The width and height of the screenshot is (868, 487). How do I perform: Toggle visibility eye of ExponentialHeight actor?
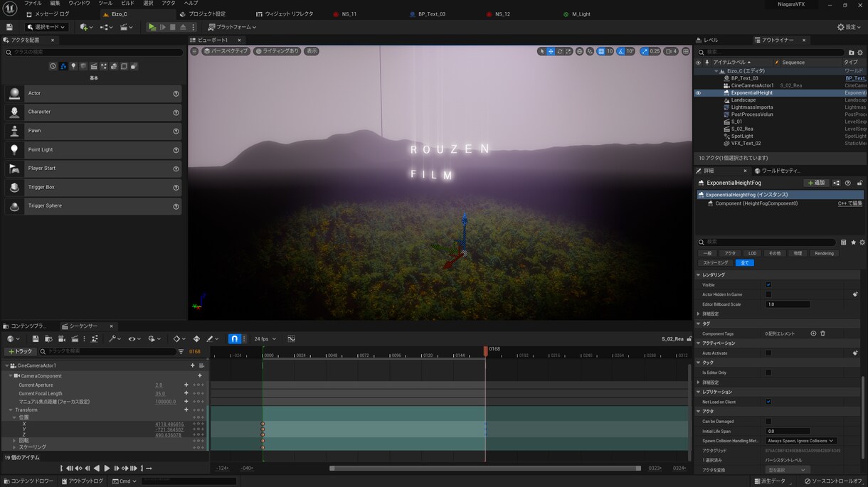tap(698, 93)
